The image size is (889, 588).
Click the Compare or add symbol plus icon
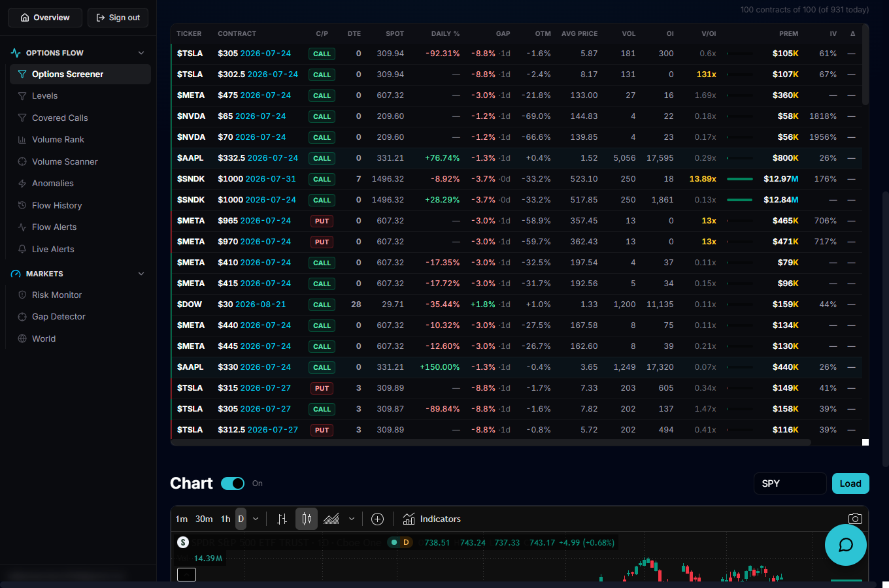click(x=377, y=519)
